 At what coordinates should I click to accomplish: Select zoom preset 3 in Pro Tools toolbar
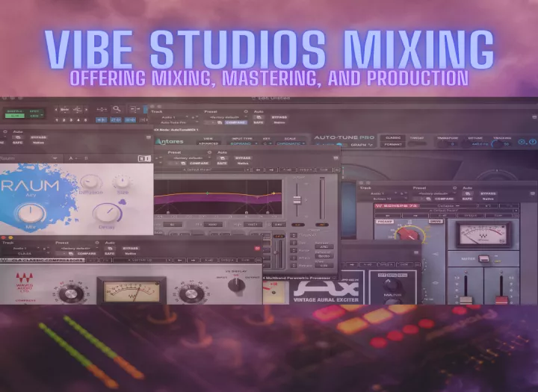tap(71, 120)
